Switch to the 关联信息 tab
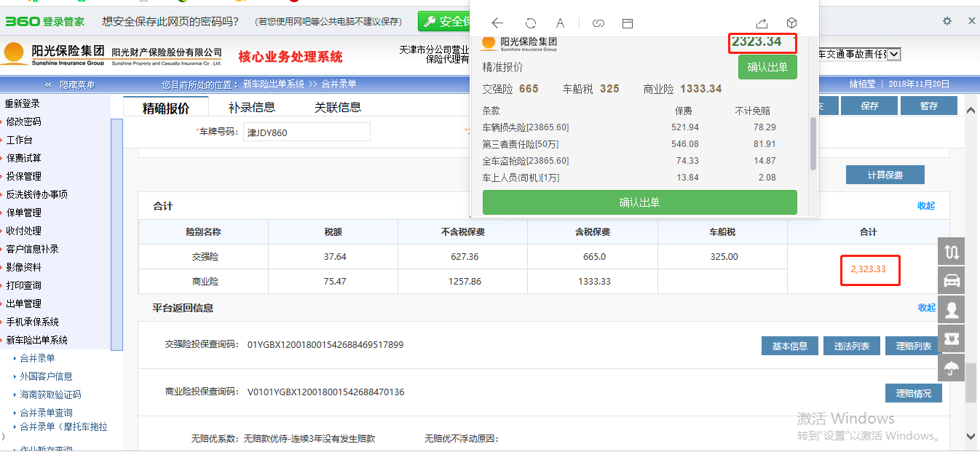The image size is (980, 452). tap(338, 108)
